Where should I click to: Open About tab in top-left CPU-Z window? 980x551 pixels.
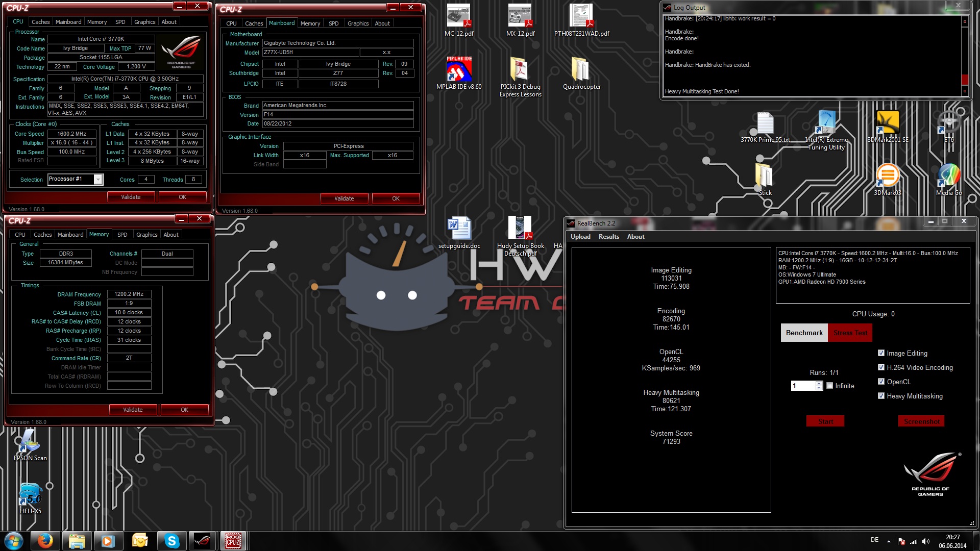(169, 22)
